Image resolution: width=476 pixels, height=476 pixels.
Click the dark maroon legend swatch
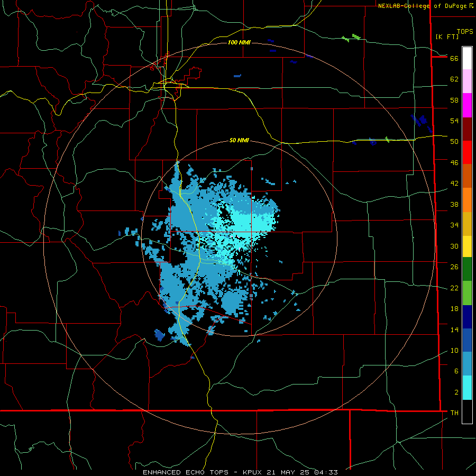[467, 129]
